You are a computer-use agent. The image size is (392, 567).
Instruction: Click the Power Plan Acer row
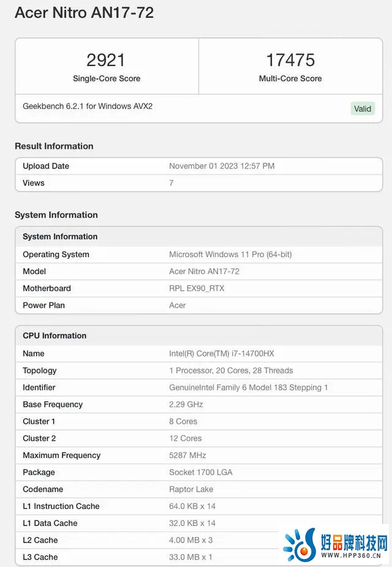point(198,306)
